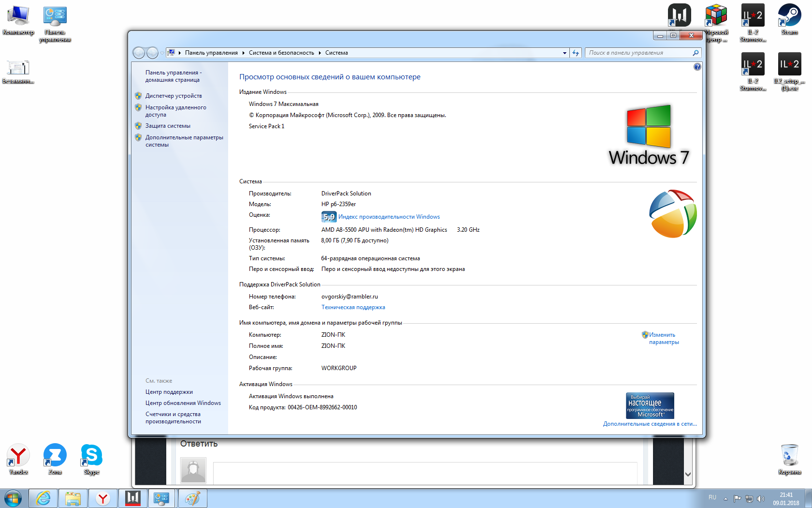Open Zona desktop shortcut
Screen dimensions: 812x508
coord(55,459)
